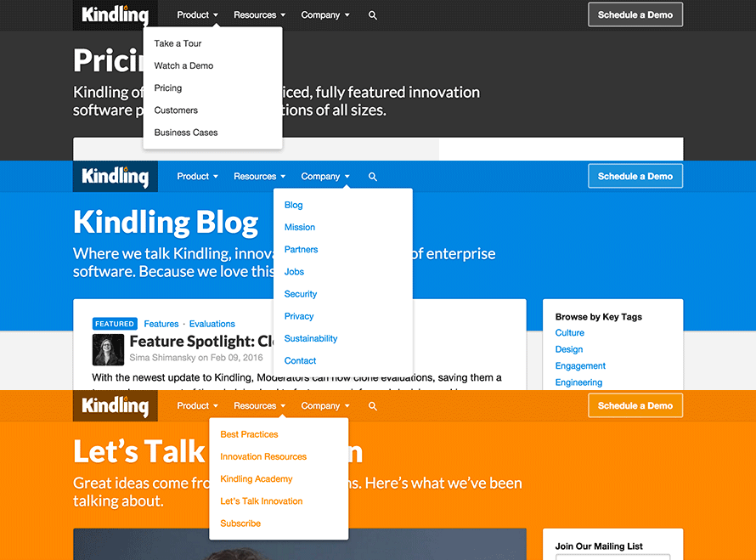Screen dimensions: 756x560
Task: Click Schedule a Demo in blue header
Action: tap(635, 177)
